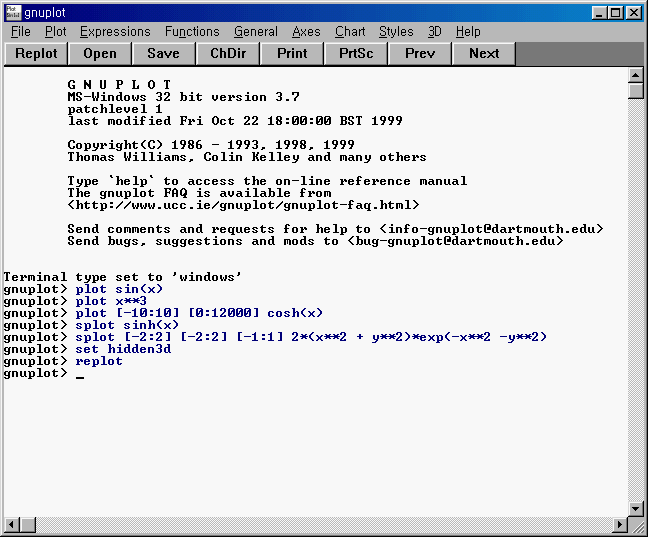Click the ChDir toolbar button
This screenshot has height=537, width=648.
(228, 54)
